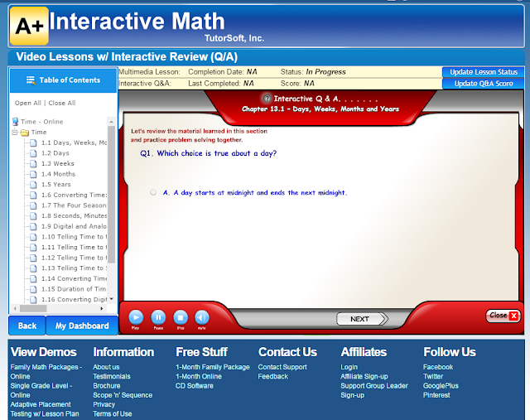The image size is (530, 420).
Task: Click the page icon for 1.3 Weeks
Action: point(33,164)
